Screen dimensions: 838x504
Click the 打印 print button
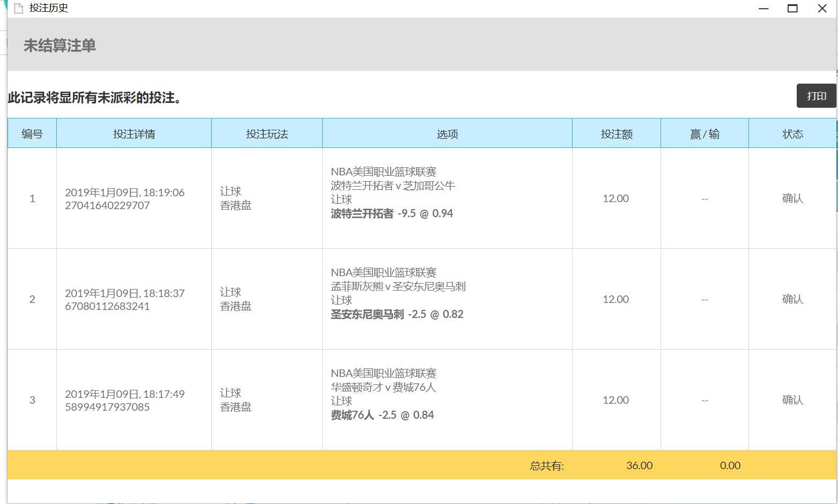816,96
